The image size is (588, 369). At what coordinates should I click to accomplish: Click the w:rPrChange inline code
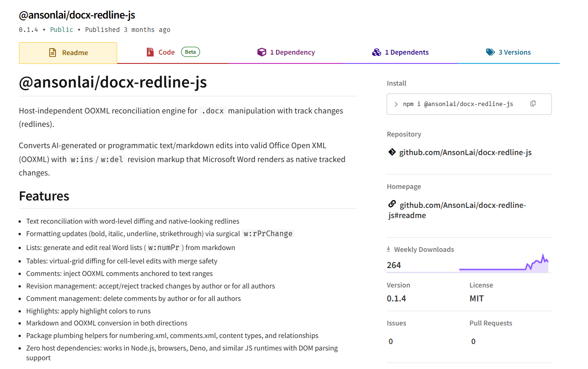269,234
